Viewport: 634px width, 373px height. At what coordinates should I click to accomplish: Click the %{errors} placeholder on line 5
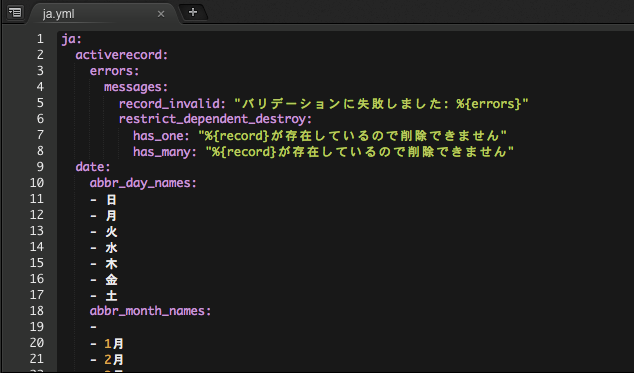point(488,104)
